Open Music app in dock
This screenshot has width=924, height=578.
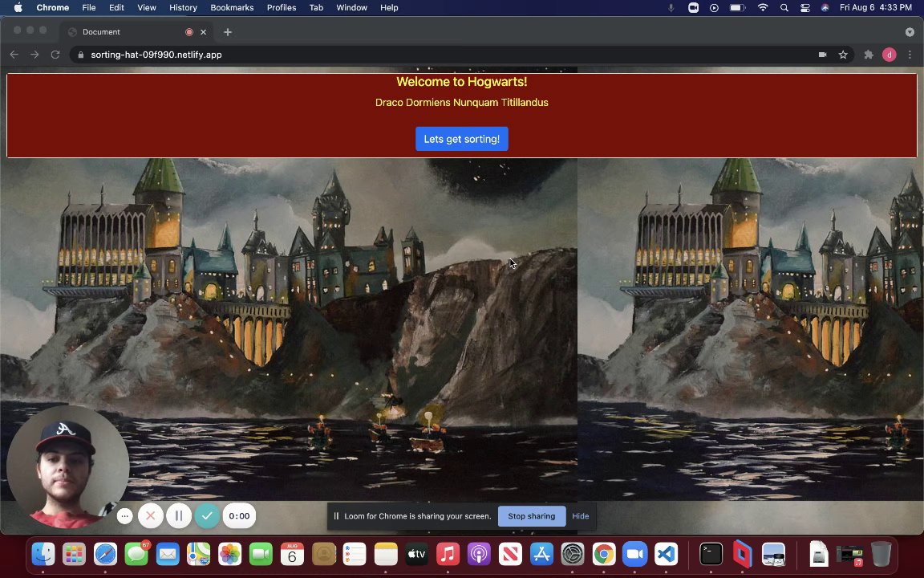tap(448, 555)
